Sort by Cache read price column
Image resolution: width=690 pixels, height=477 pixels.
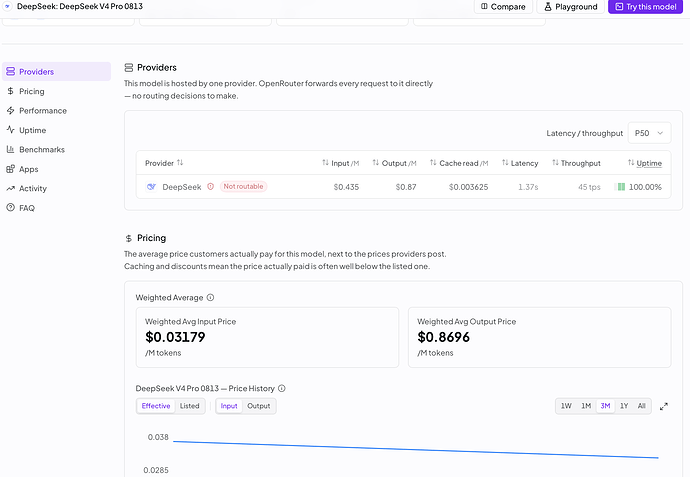(459, 163)
